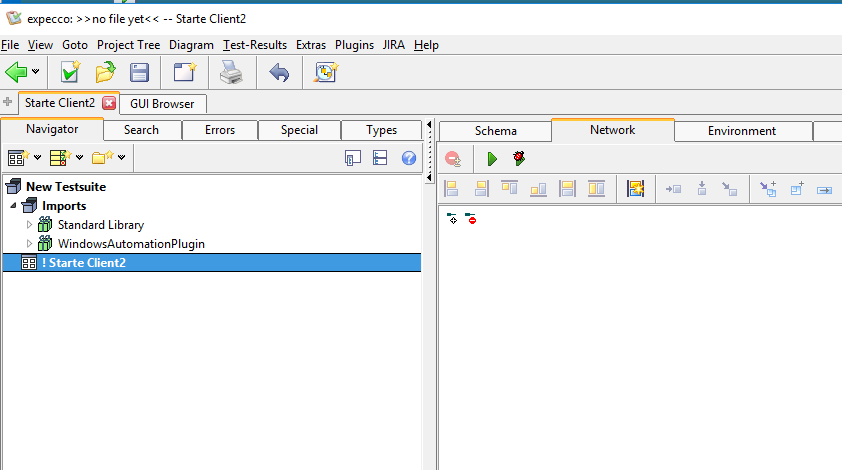842x470 pixels.
Task: Switch to the Schema tab
Action: (495, 130)
